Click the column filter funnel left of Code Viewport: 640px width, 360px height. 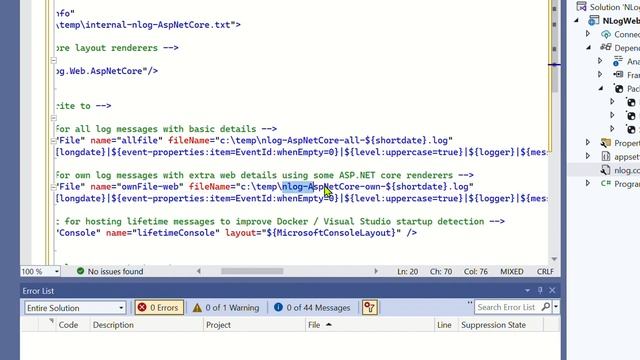pos(51,321)
